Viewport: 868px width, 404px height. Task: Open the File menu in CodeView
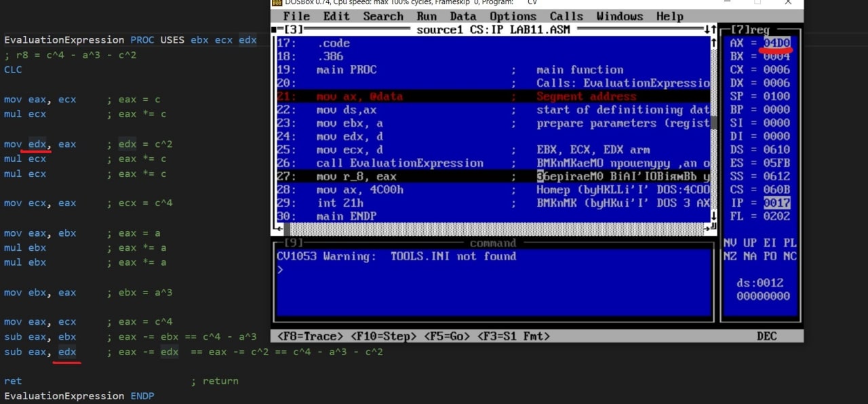[296, 16]
